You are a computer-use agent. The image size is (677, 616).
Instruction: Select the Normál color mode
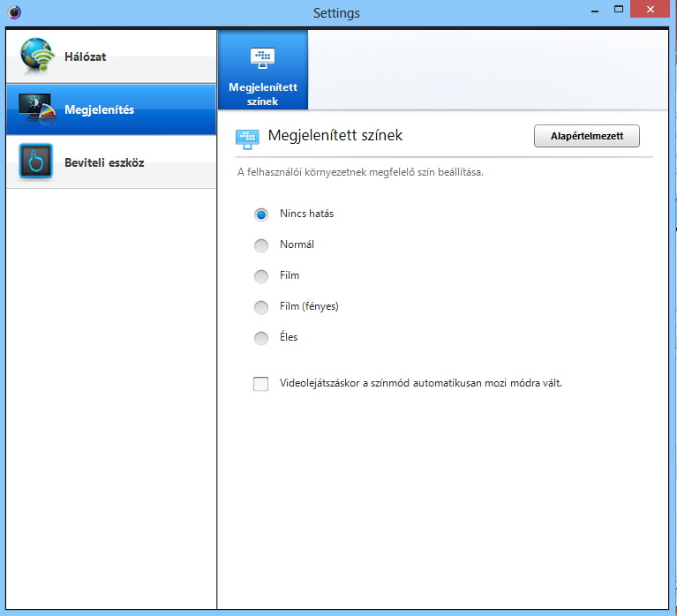[x=260, y=245]
